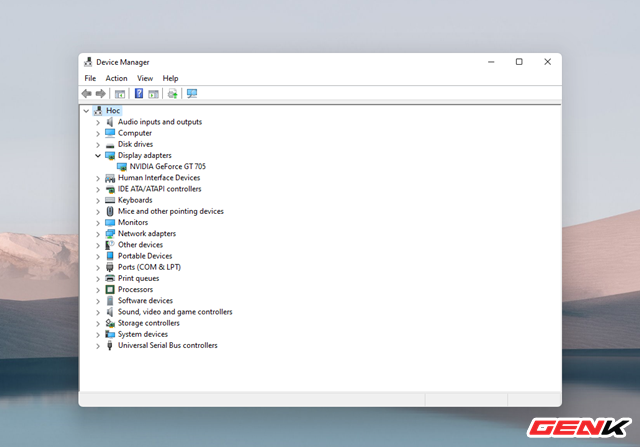
Task: Click the Ports (COM & LPT) icon
Action: pyautogui.click(x=110, y=267)
